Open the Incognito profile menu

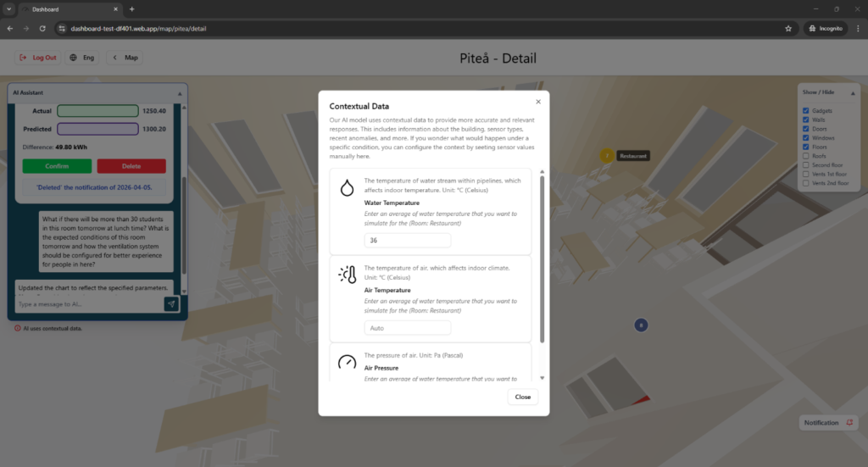[826, 28]
